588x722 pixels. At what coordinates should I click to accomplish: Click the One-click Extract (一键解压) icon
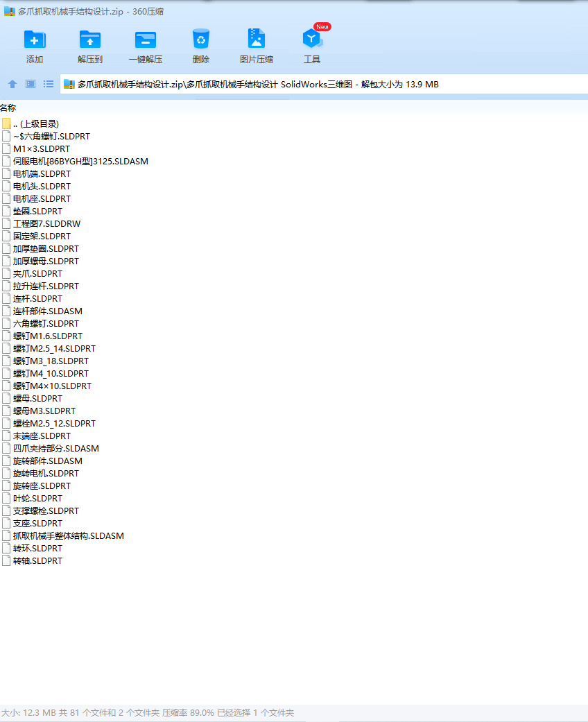click(146, 40)
